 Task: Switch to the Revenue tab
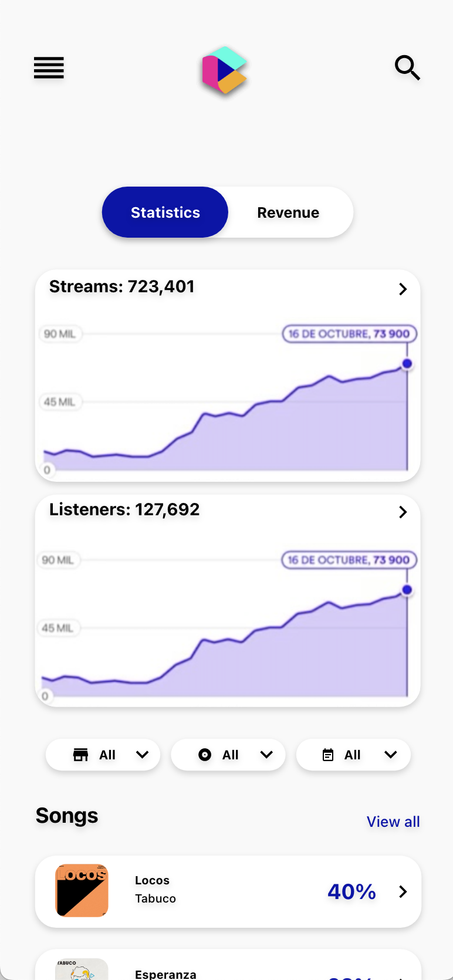(x=288, y=212)
